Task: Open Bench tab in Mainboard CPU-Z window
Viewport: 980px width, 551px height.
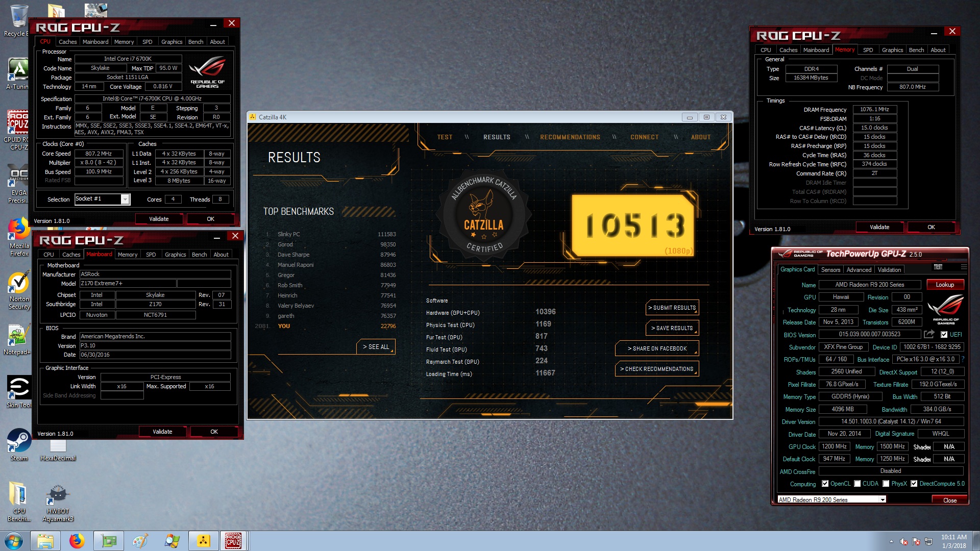Action: click(199, 255)
